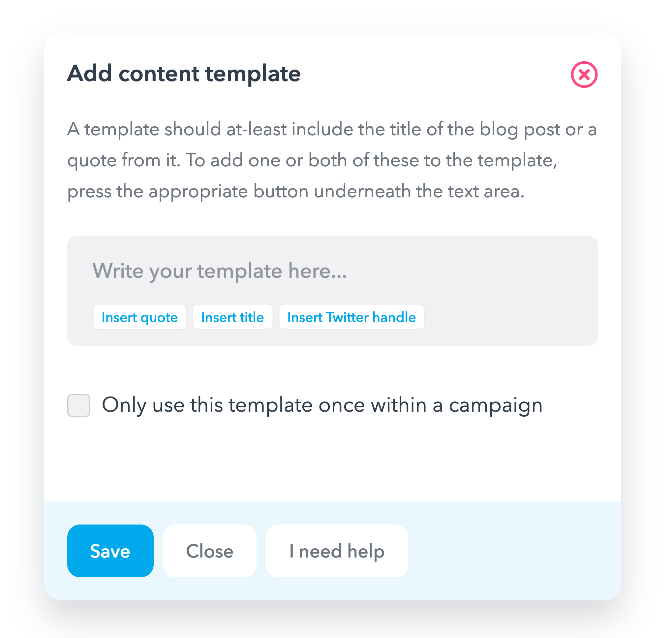Click the white 'Close' button in the footer
The height and width of the screenshot is (638, 672).
209,551
